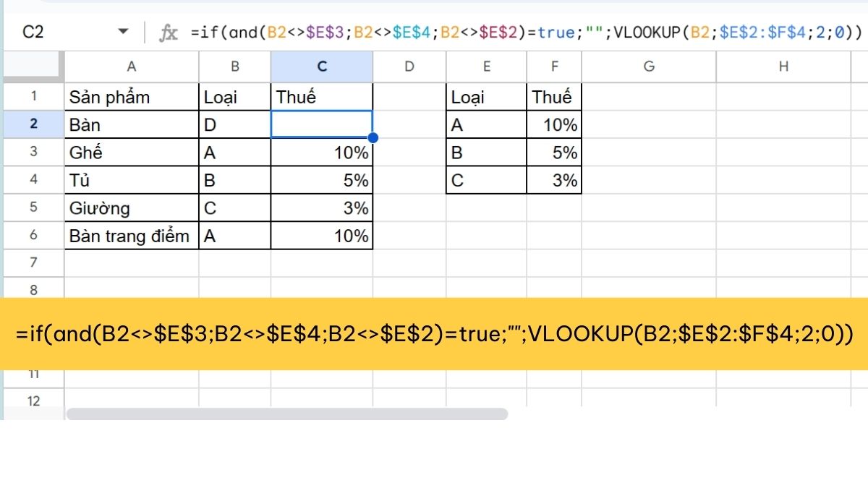Click cell F2 showing 10%

554,124
